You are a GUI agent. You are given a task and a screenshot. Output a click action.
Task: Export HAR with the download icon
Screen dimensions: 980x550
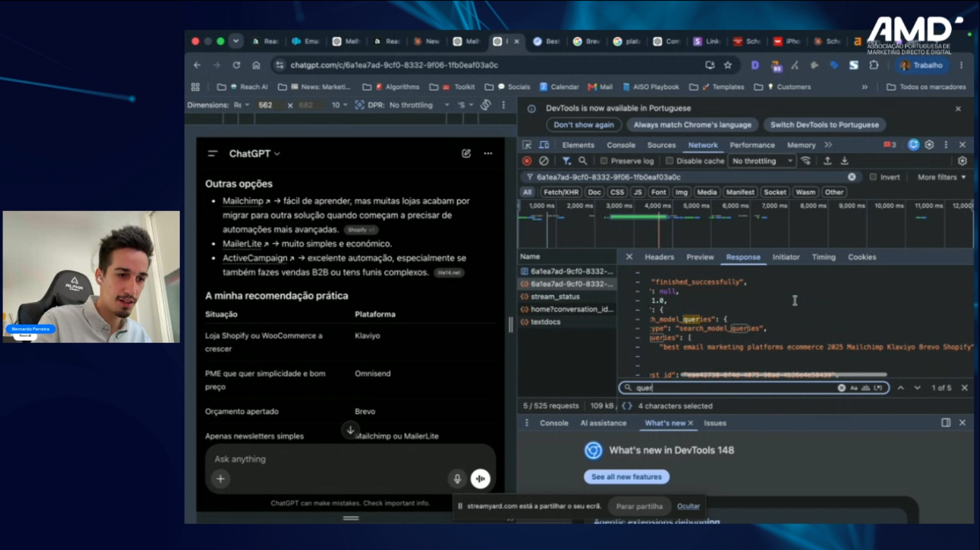click(844, 161)
